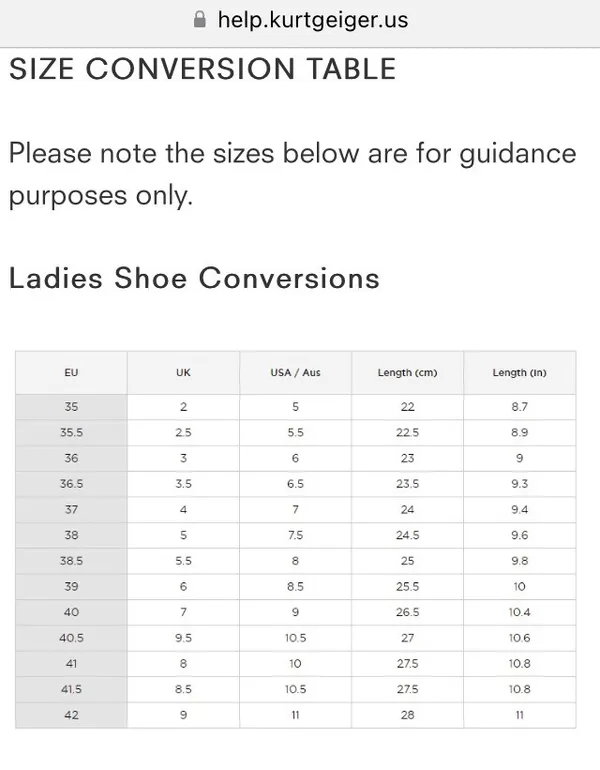Viewport: 600px width, 770px height.
Task: Click the Ladies Shoe Conversions heading
Action: [194, 278]
